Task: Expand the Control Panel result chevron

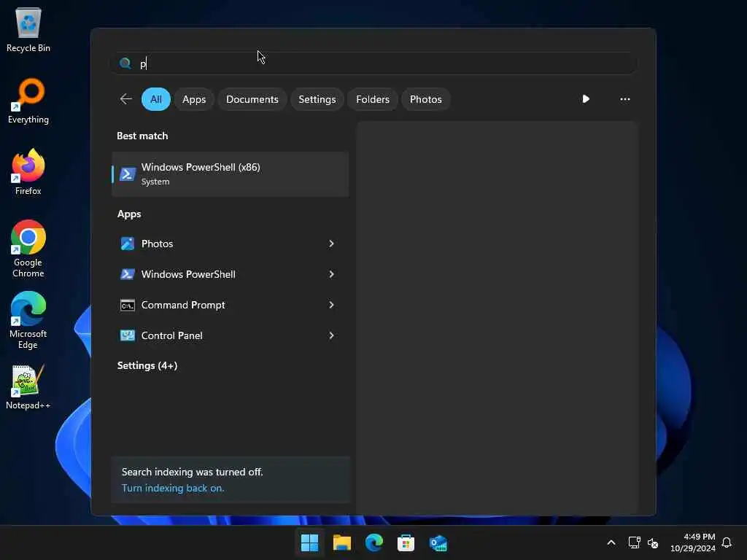Action: 332,335
